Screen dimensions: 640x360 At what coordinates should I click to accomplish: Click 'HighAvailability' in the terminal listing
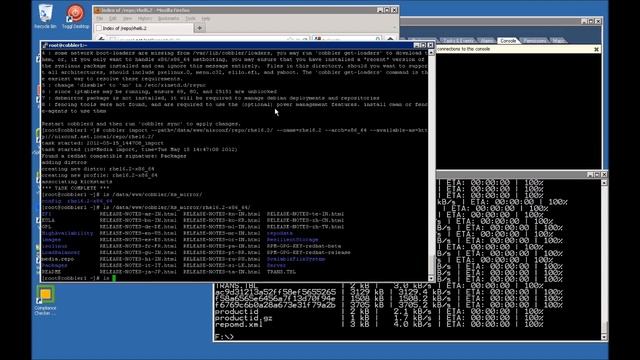pyautogui.click(x=67, y=233)
